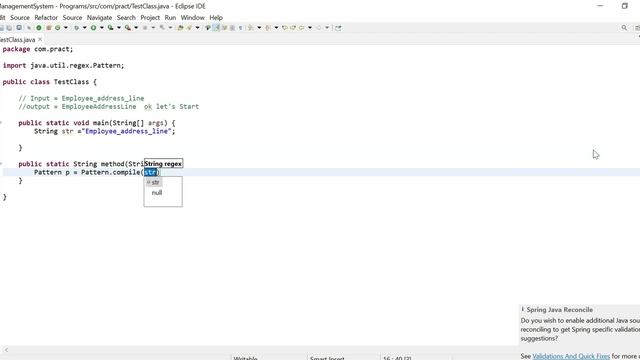
Task: Click the green Debug bug icon
Action: (76, 28)
